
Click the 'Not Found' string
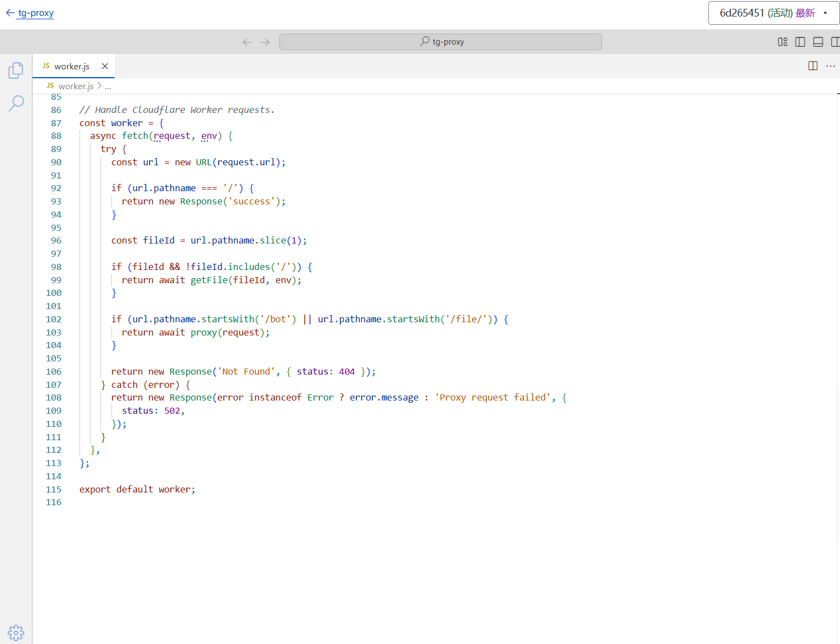(246, 371)
